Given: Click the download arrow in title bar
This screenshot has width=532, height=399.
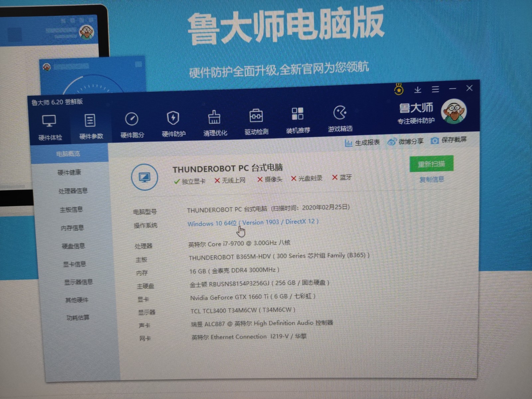Looking at the screenshot, I should 418,89.
